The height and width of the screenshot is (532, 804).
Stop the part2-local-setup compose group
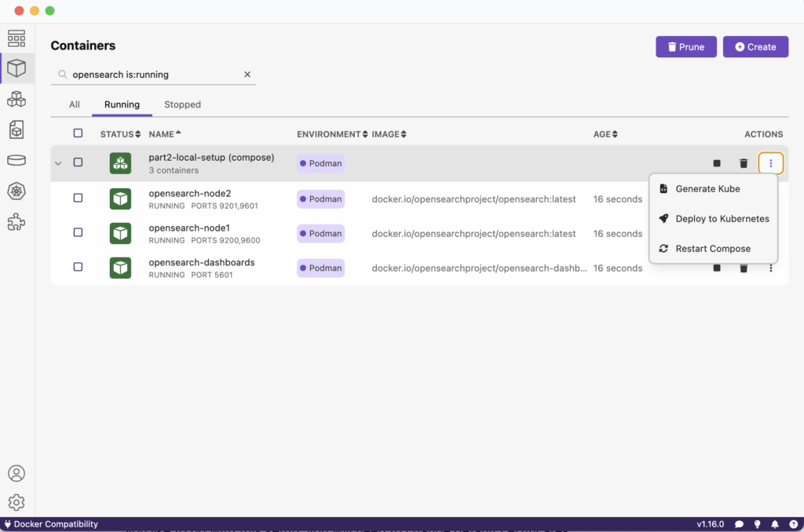717,163
